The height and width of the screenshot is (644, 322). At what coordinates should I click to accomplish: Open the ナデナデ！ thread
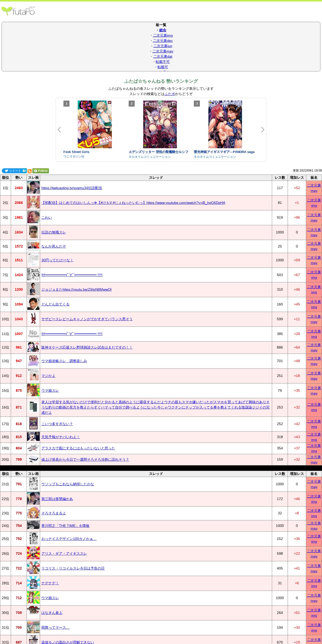[50, 583]
